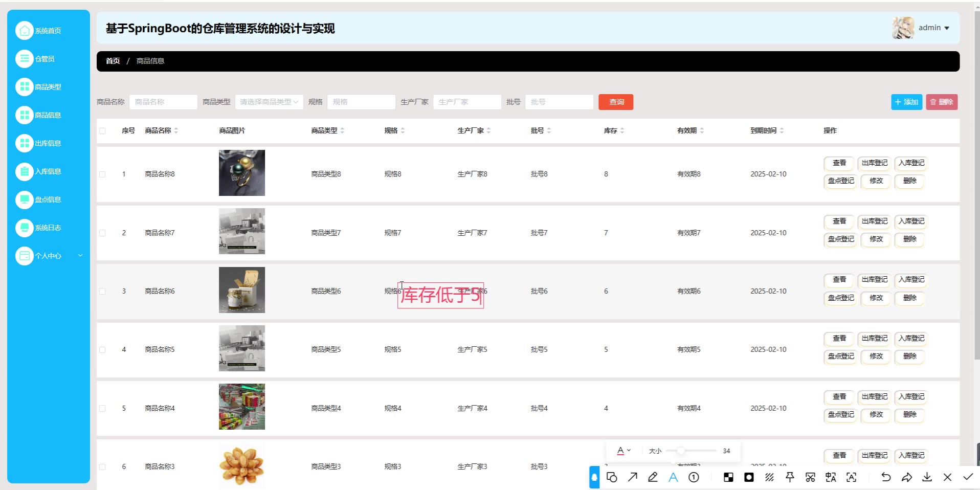Toggle the select-all checkbox in table header
Image resolution: width=980 pixels, height=490 pixels.
pyautogui.click(x=102, y=131)
